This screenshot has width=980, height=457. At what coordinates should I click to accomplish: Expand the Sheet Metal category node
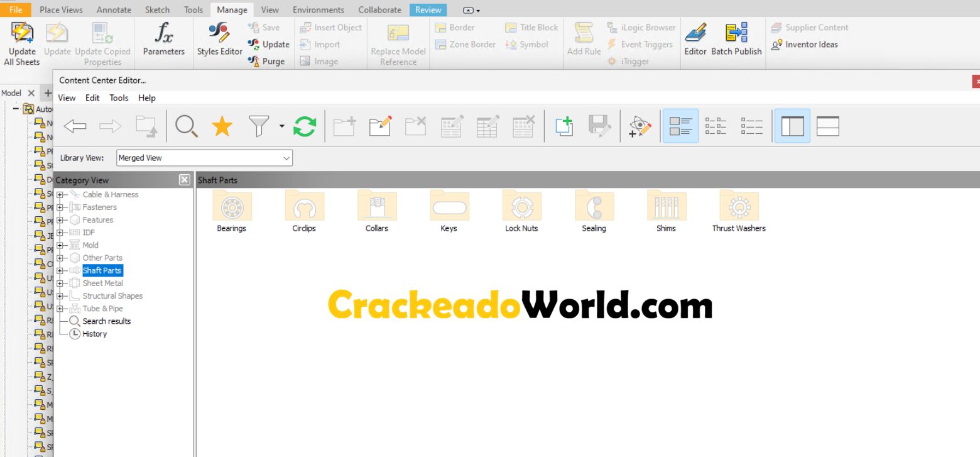point(60,284)
